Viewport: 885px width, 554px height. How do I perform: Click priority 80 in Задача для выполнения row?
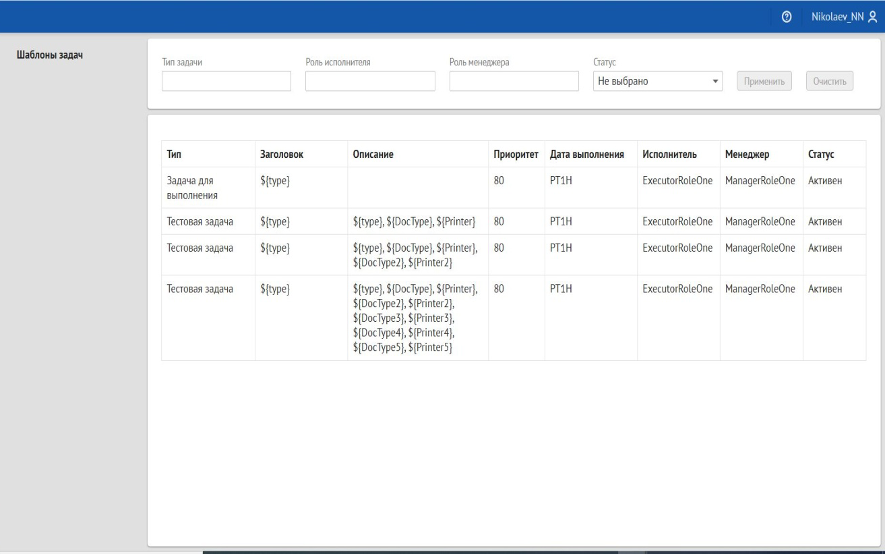click(x=499, y=181)
